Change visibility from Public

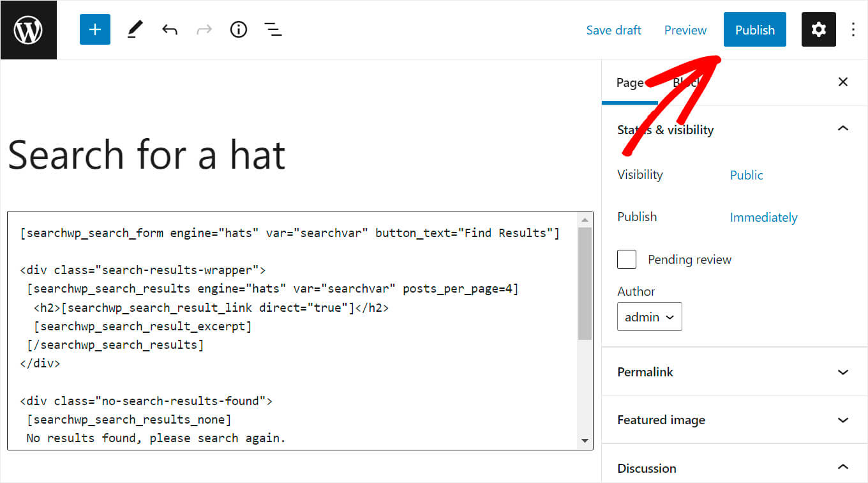(747, 175)
